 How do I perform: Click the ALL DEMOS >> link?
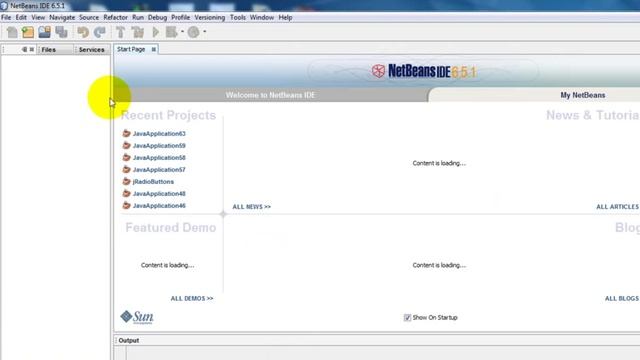click(192, 299)
